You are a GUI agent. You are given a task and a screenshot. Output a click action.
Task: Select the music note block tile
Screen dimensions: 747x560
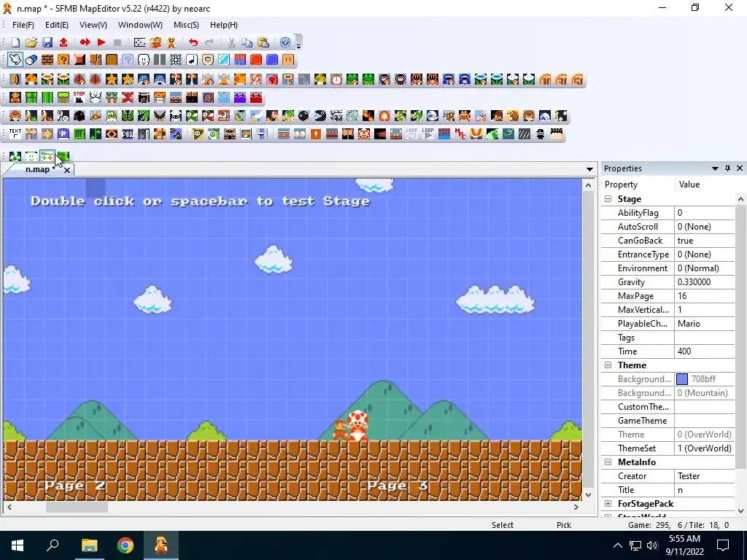192,60
